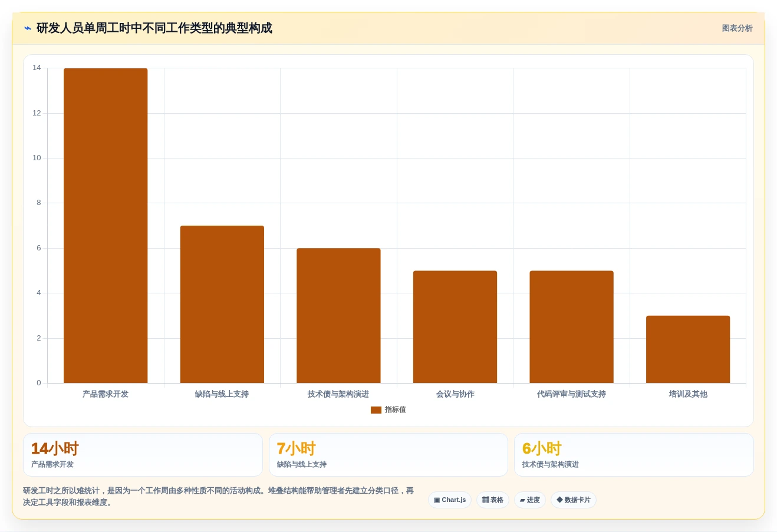Click the y-axis value 14
Image resolution: width=777 pixels, height=532 pixels.
37,68
